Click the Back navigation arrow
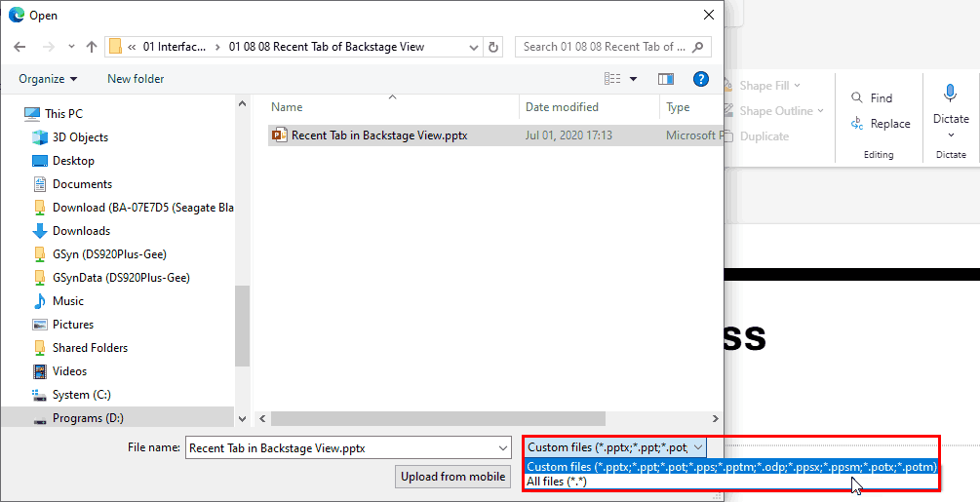This screenshot has width=980, height=502. [20, 47]
